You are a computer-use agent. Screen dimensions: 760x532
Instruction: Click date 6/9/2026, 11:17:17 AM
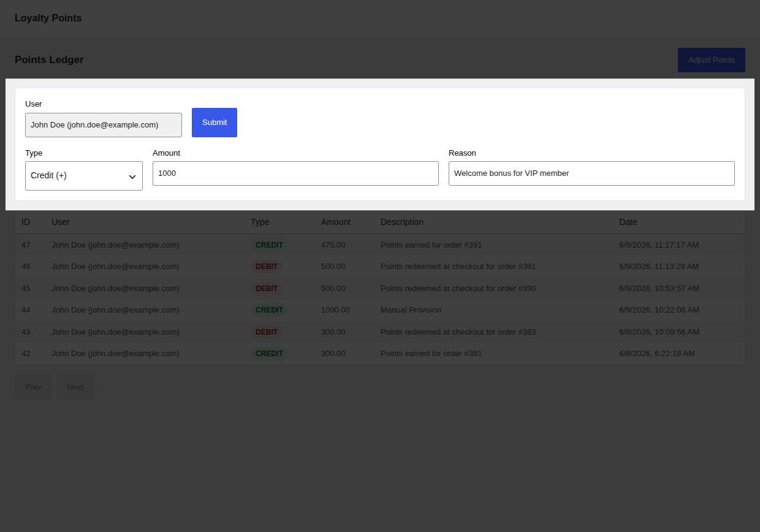point(659,245)
